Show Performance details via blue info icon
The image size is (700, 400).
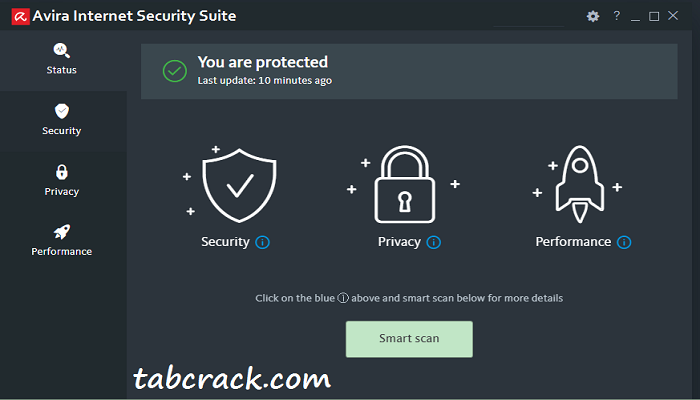pyautogui.click(x=624, y=242)
